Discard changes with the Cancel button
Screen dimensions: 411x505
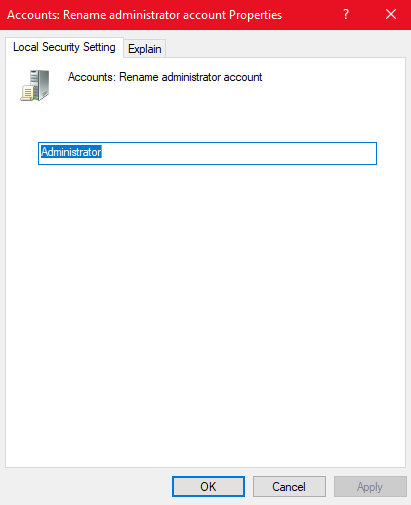289,487
